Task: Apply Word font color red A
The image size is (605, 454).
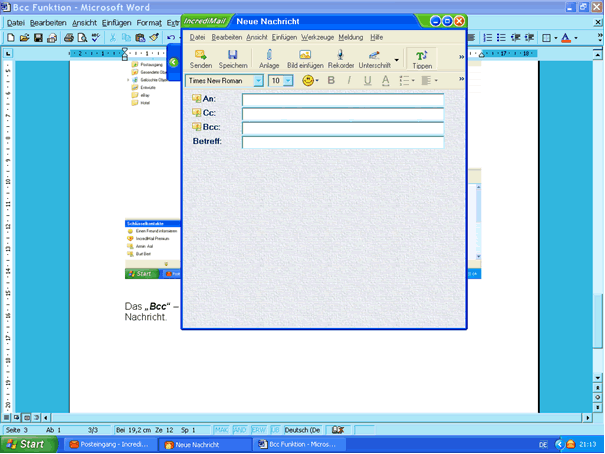Action: coord(566,37)
